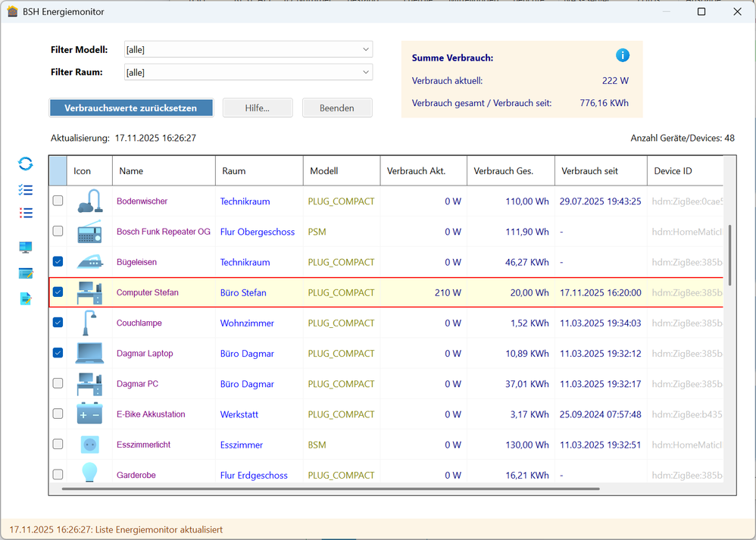The width and height of the screenshot is (756, 540).
Task: Uncheck the Bügeleisen checkbox
Action: click(x=58, y=261)
